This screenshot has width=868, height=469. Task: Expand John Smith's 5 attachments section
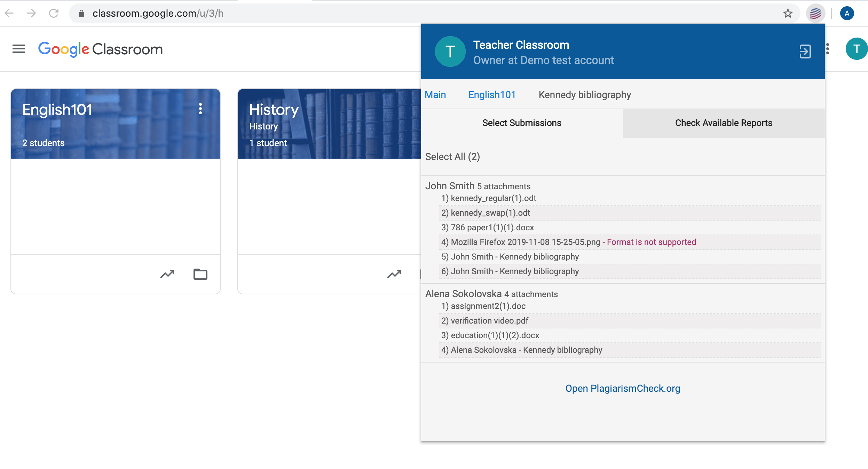tap(478, 185)
